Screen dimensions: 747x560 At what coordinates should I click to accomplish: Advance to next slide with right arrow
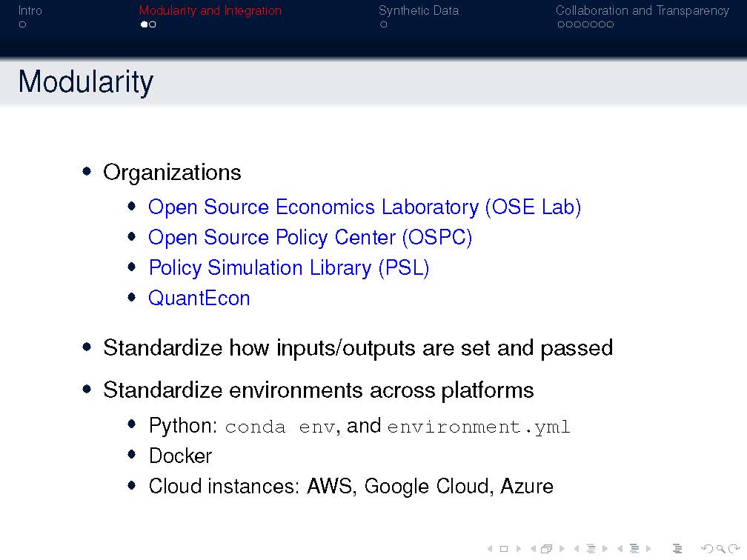pyautogui.click(x=519, y=549)
